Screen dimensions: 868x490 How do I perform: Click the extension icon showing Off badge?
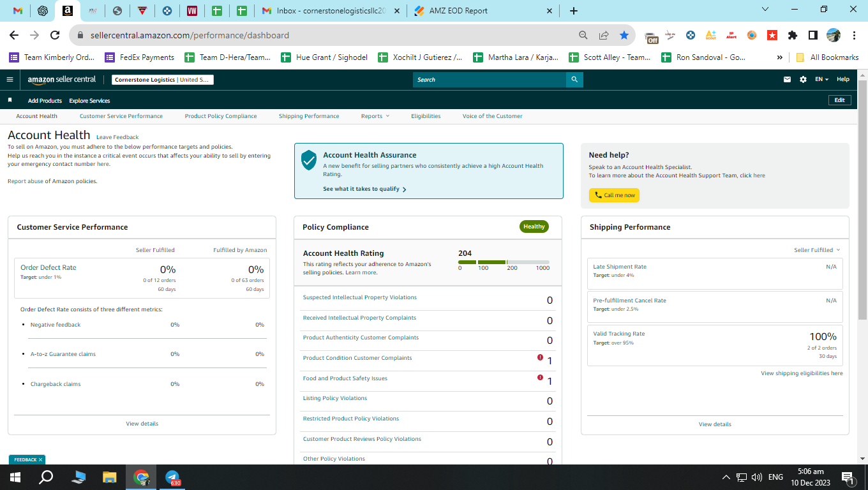(651, 36)
